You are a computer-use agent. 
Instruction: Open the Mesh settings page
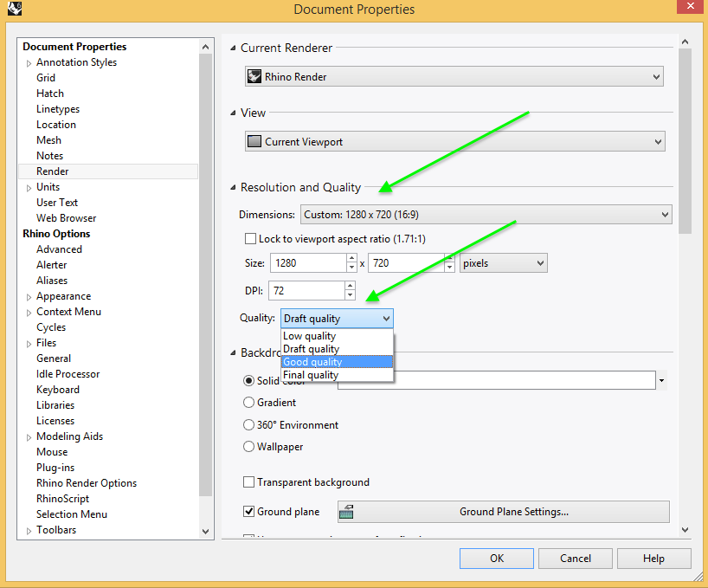point(48,139)
